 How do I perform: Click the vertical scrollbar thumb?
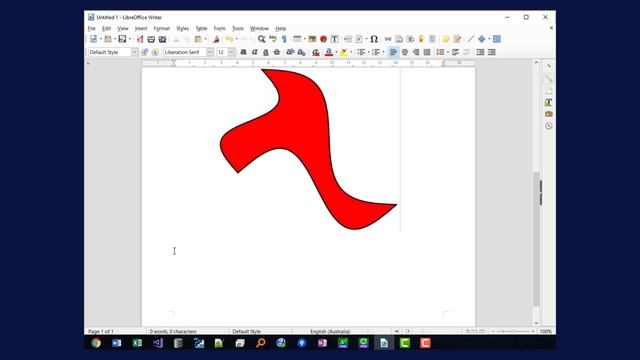tap(536, 239)
